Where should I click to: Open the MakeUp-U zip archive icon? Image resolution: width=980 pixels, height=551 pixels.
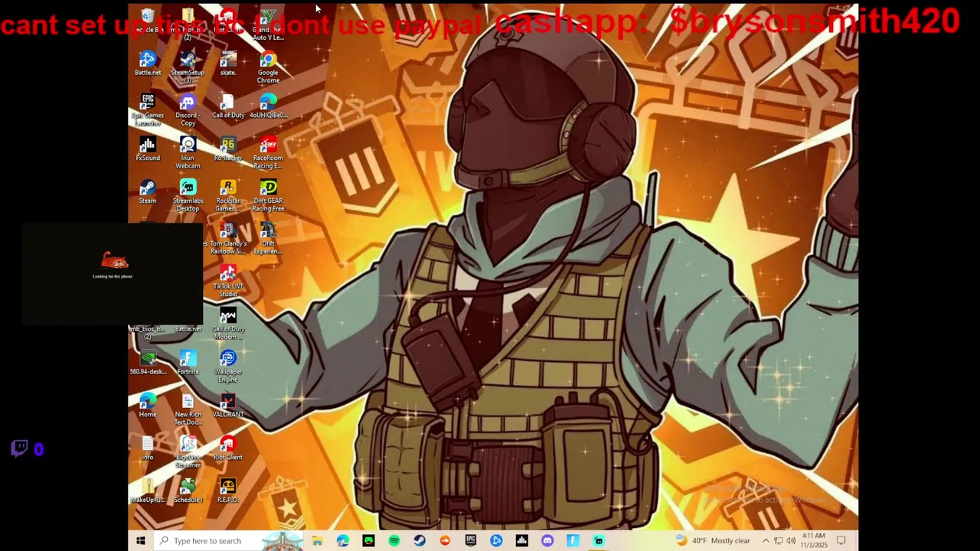click(148, 493)
